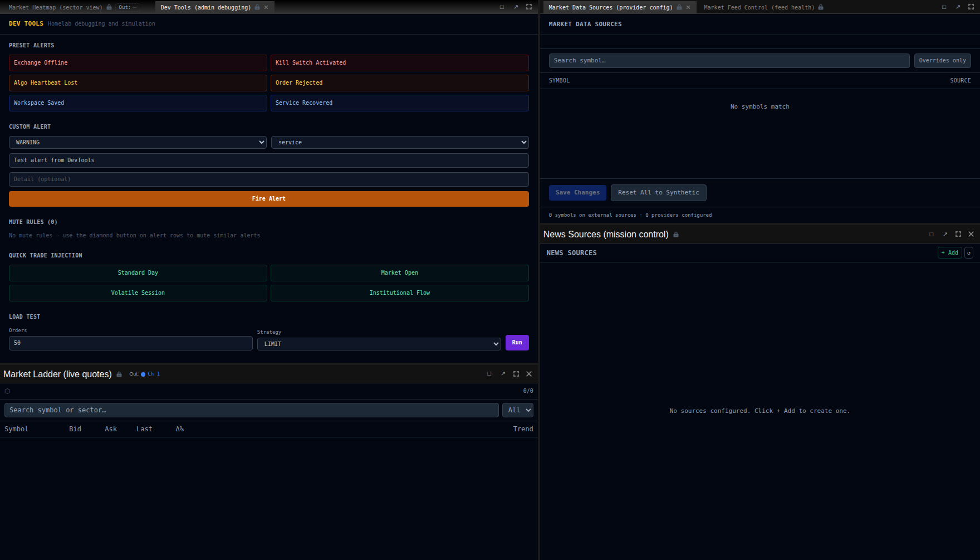Viewport: 980px width, 560px height.
Task: Trigger the Exchange Offline preset alert
Action: pos(138,63)
